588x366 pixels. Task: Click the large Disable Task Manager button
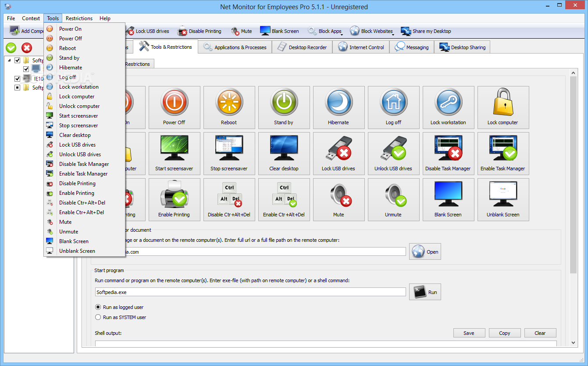(448, 153)
